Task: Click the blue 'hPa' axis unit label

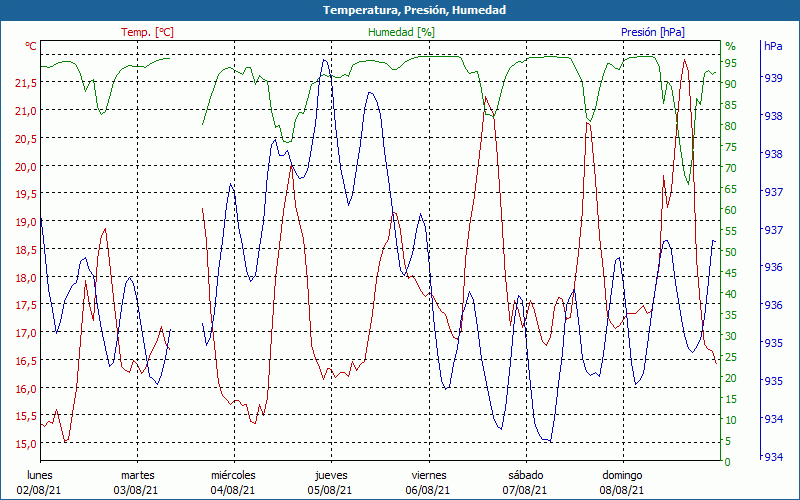Action: [773, 46]
